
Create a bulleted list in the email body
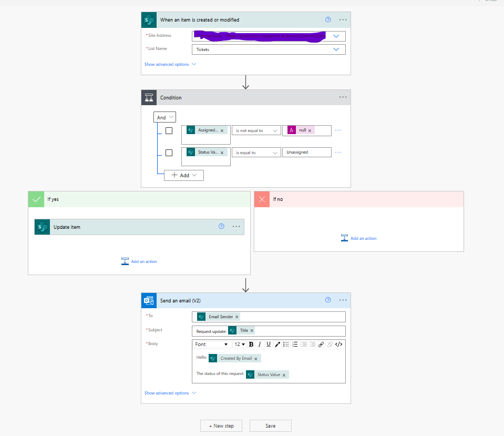pyautogui.click(x=286, y=344)
